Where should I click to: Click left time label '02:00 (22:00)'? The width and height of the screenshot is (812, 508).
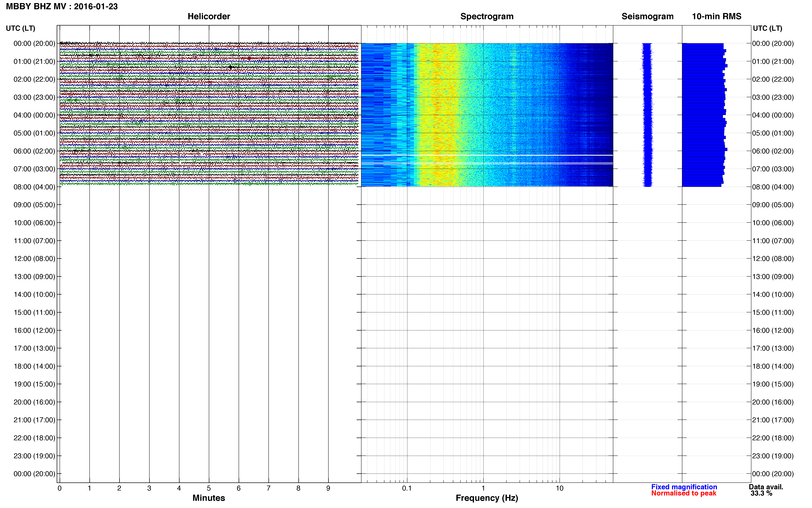coord(34,79)
